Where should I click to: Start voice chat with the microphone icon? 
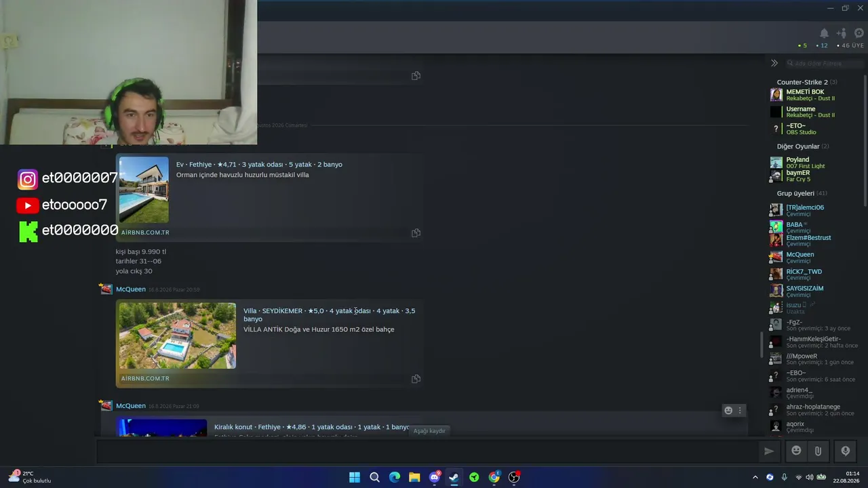(x=846, y=451)
